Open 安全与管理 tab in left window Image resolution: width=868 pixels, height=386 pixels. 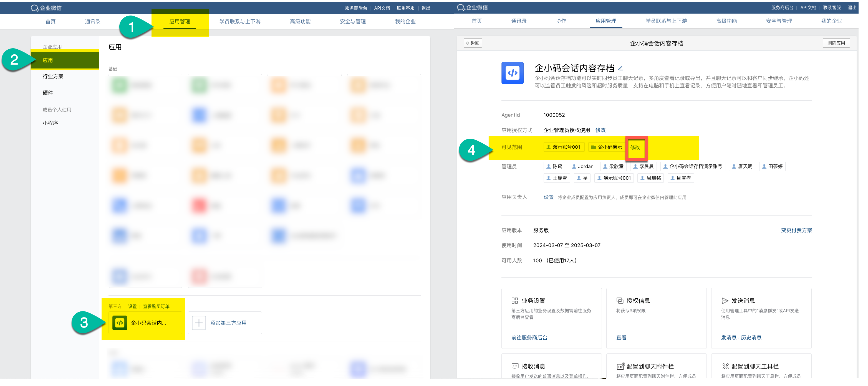[352, 22]
